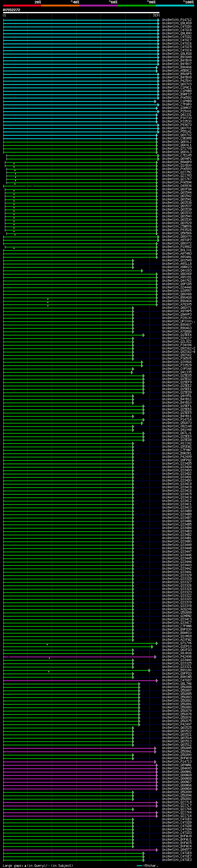Open hit UniRef100_Q84KH3
Image resolution: width=197 pixels, height=868 pixels.
point(177,768)
